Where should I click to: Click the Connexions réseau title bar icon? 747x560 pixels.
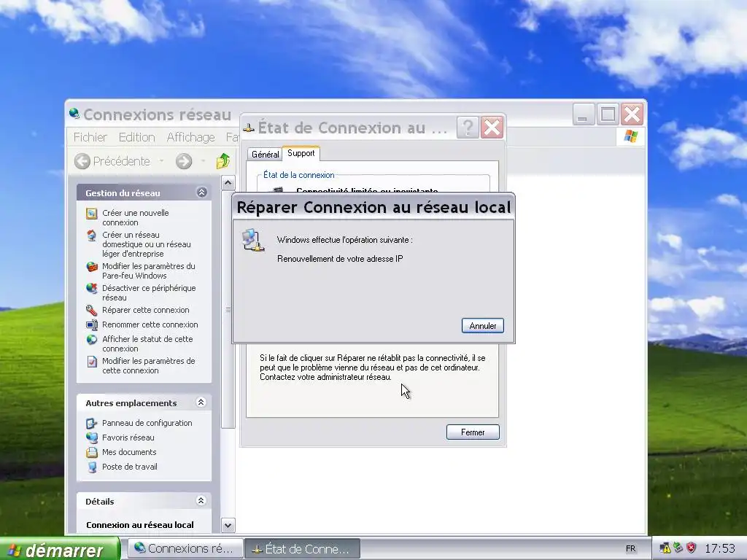point(74,113)
